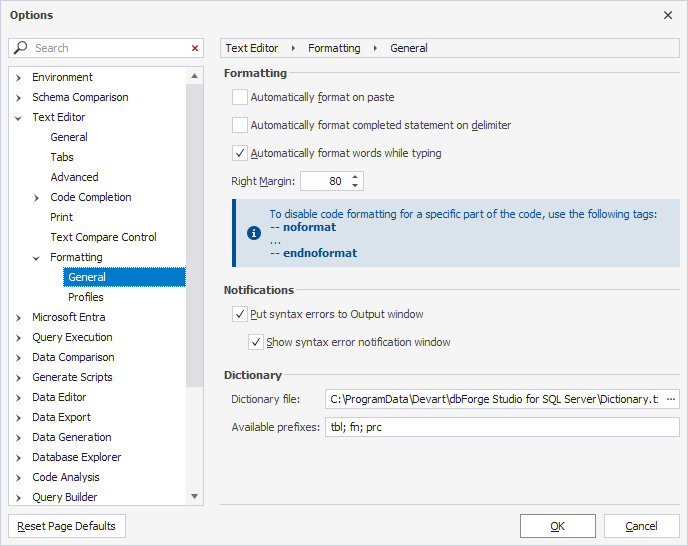Open Text Compare Control settings
The height and width of the screenshot is (546, 688).
point(103,237)
